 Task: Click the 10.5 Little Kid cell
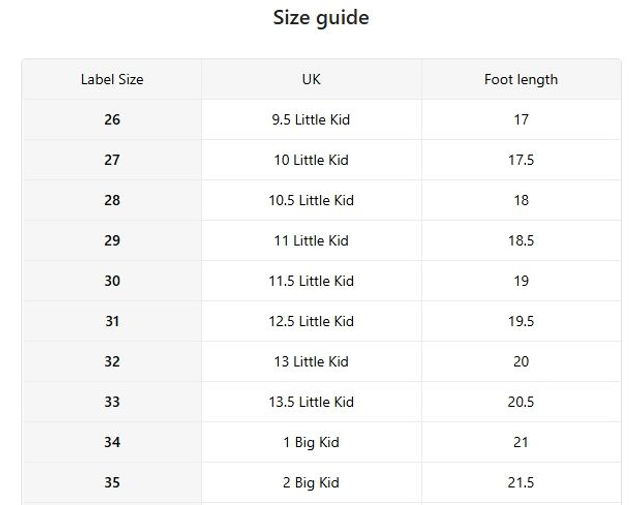click(311, 200)
